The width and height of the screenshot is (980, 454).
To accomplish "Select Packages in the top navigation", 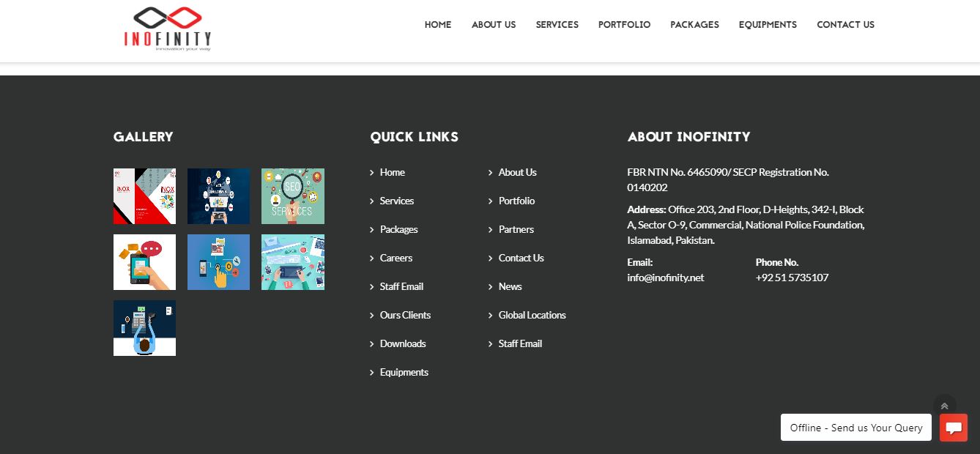I will click(x=694, y=25).
